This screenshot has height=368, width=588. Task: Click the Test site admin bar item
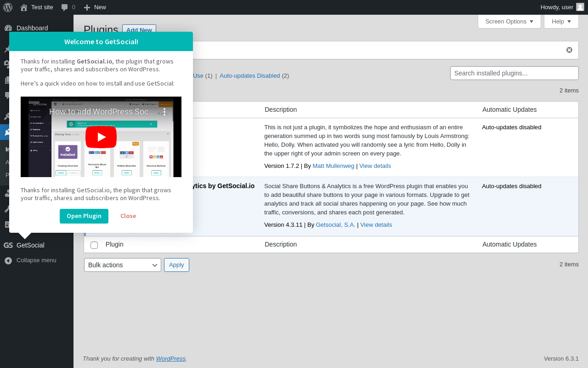coord(42,7)
